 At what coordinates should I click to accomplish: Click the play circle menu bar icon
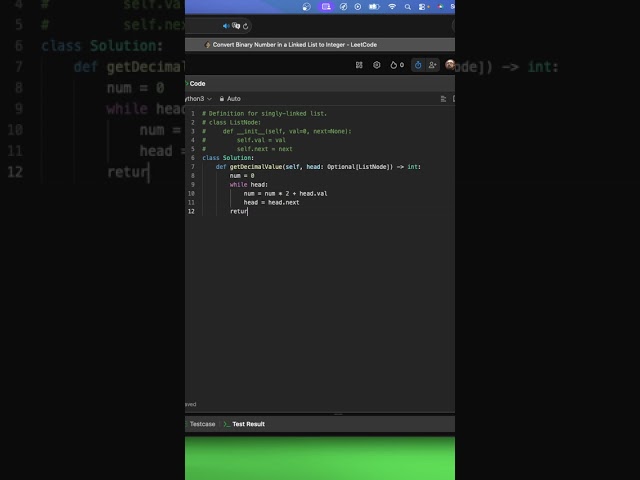click(x=358, y=7)
